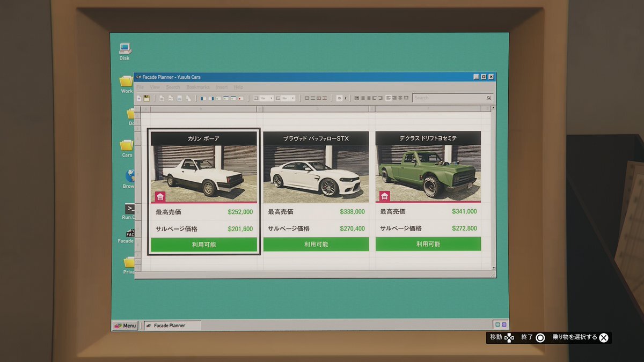The width and height of the screenshot is (644, 362).
Task: Open first size dropdown in toolbar
Action: [264, 98]
